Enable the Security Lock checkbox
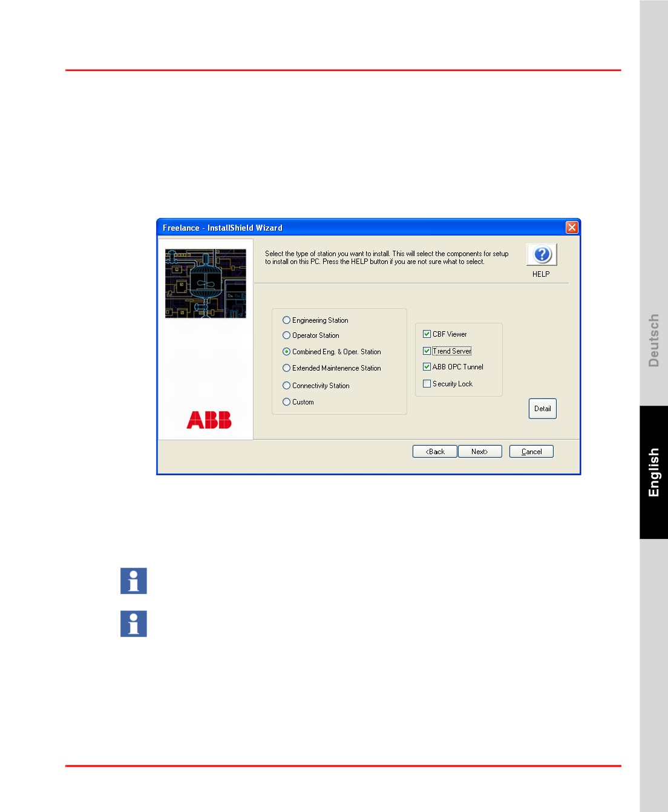 click(427, 384)
